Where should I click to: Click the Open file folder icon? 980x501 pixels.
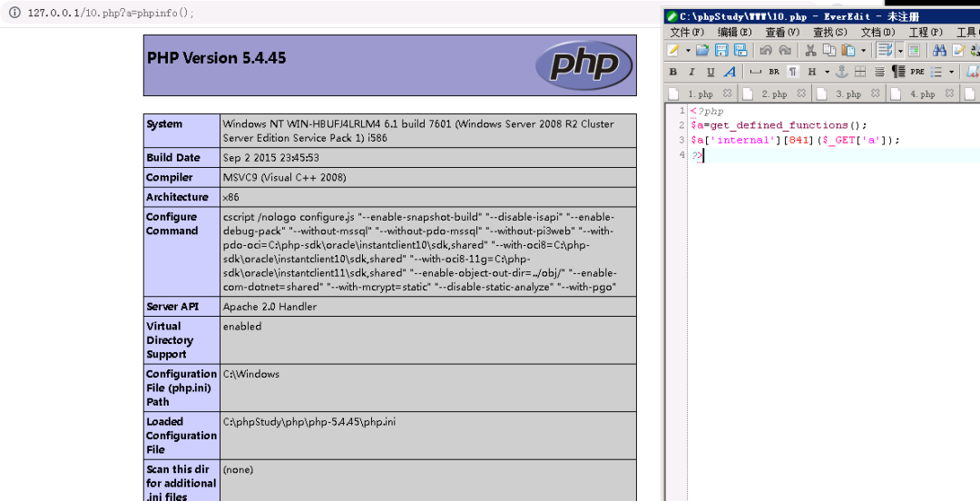point(703,51)
